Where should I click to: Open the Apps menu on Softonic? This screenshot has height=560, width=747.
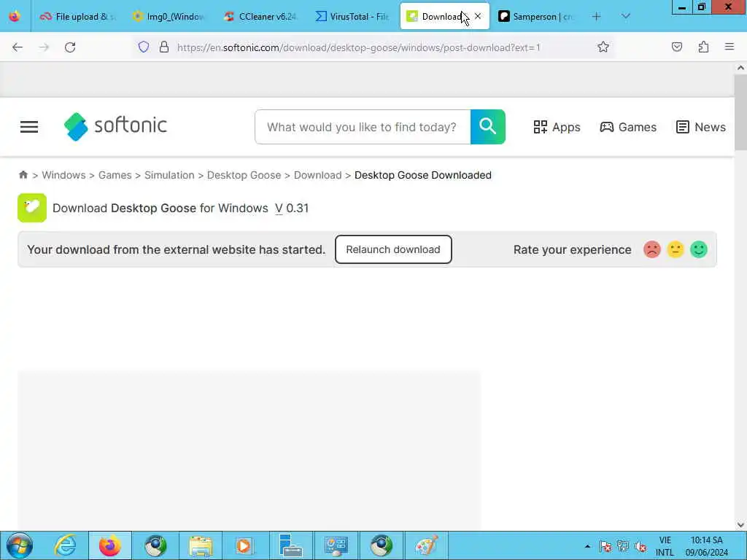coord(557,127)
